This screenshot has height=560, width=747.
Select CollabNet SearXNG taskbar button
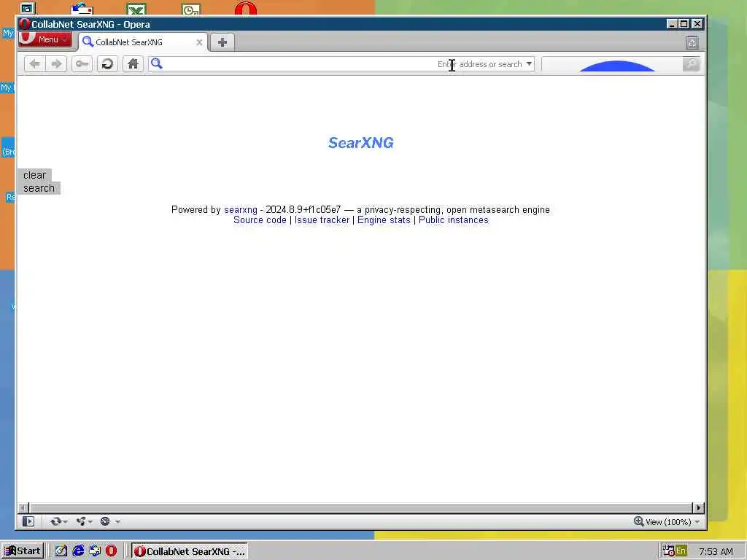[190, 551]
